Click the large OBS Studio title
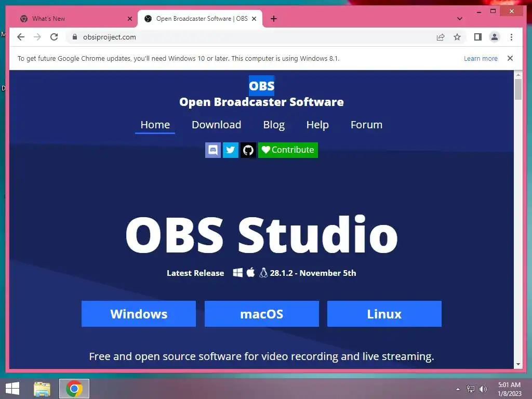This screenshot has height=399, width=532. tap(262, 235)
